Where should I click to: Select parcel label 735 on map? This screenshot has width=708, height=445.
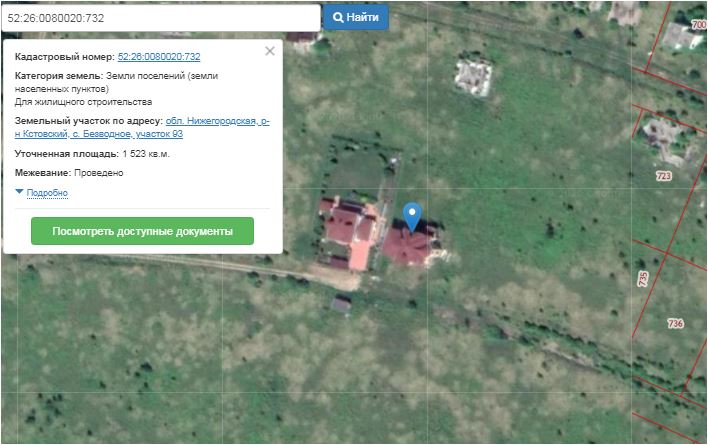tap(643, 278)
